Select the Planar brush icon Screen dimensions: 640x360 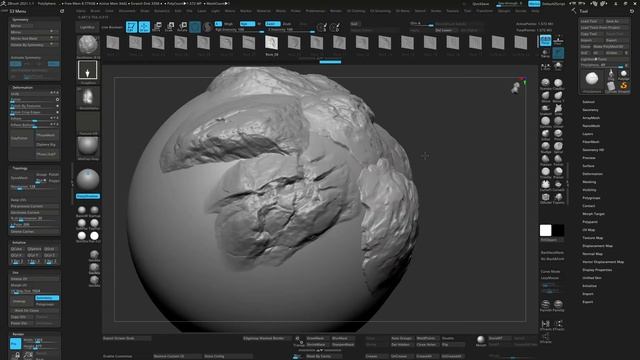pyautogui.click(x=558, y=172)
